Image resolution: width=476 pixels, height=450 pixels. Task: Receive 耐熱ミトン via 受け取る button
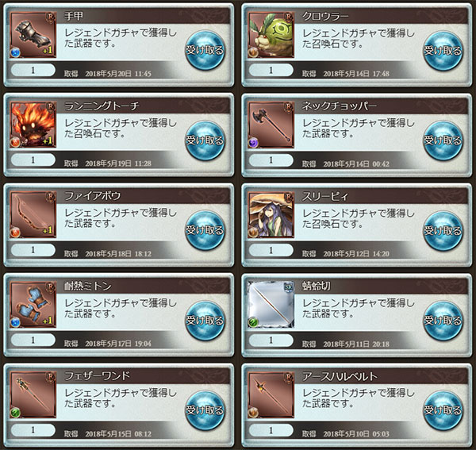tap(205, 320)
